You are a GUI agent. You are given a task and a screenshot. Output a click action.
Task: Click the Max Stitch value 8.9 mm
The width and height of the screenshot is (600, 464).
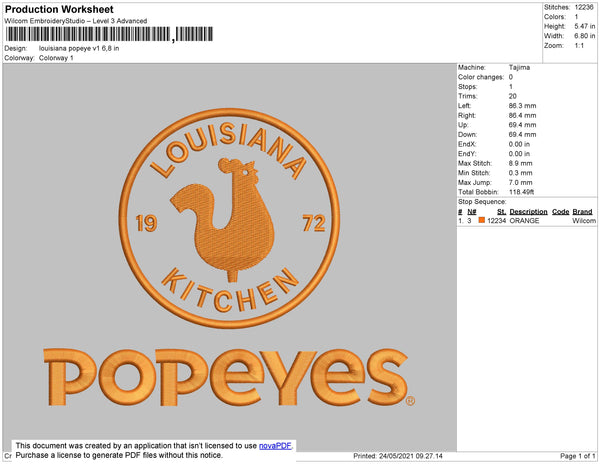coord(520,163)
